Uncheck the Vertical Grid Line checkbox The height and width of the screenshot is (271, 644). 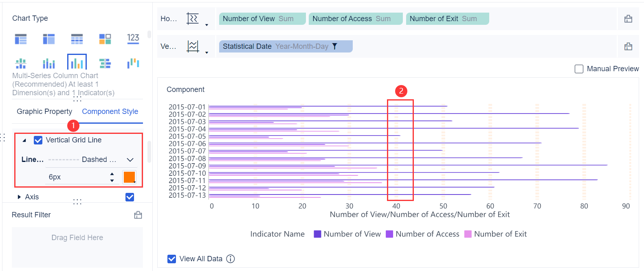click(x=38, y=140)
